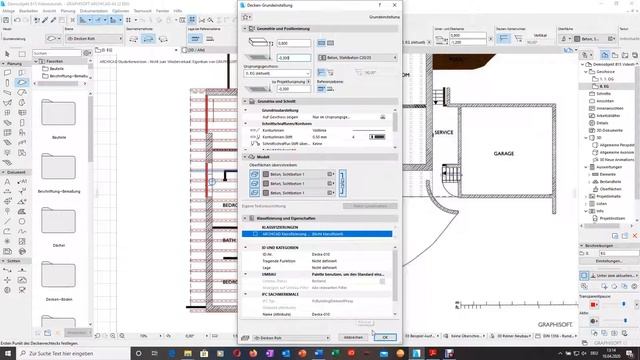This screenshot has height=360, width=640.
Task: Collapse the Geometrie und Positionierung panel
Action: coord(245,29)
